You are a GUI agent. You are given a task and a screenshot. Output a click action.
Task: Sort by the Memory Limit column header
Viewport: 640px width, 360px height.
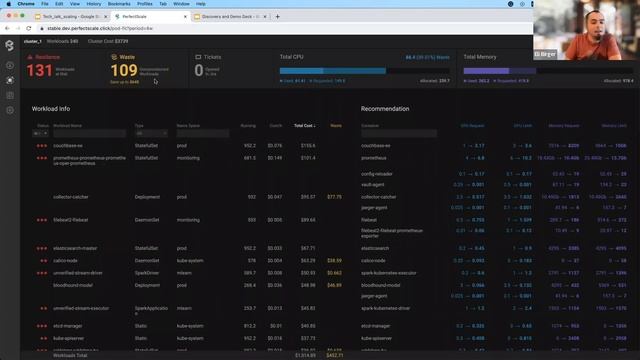(x=614, y=126)
